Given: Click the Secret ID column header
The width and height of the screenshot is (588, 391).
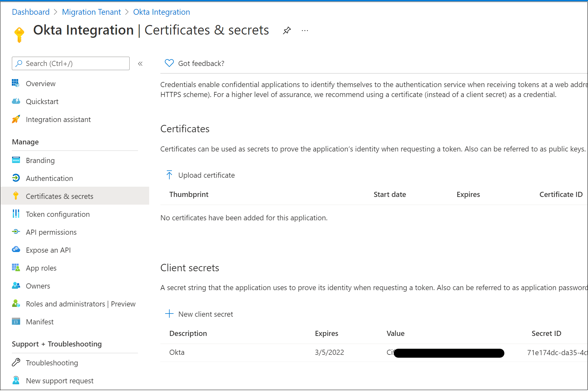Looking at the screenshot, I should [x=546, y=333].
